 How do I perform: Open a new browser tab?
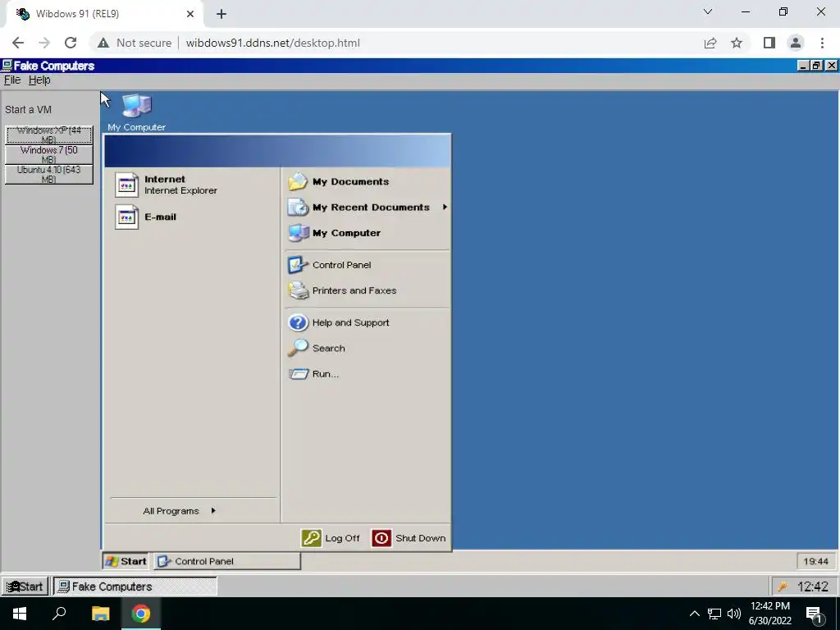[221, 14]
